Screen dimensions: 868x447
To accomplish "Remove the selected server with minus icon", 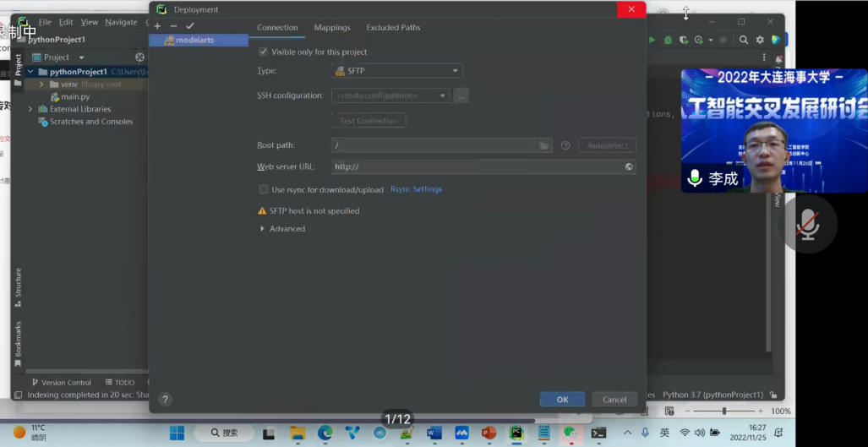I will click(173, 26).
